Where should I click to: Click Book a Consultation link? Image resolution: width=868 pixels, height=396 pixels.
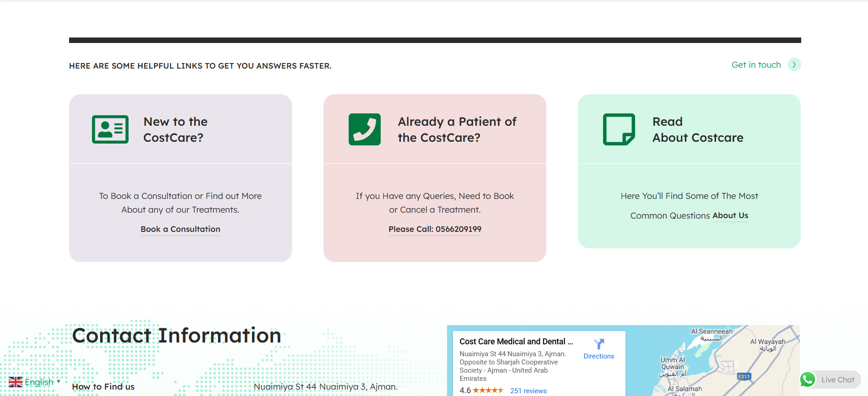(180, 229)
